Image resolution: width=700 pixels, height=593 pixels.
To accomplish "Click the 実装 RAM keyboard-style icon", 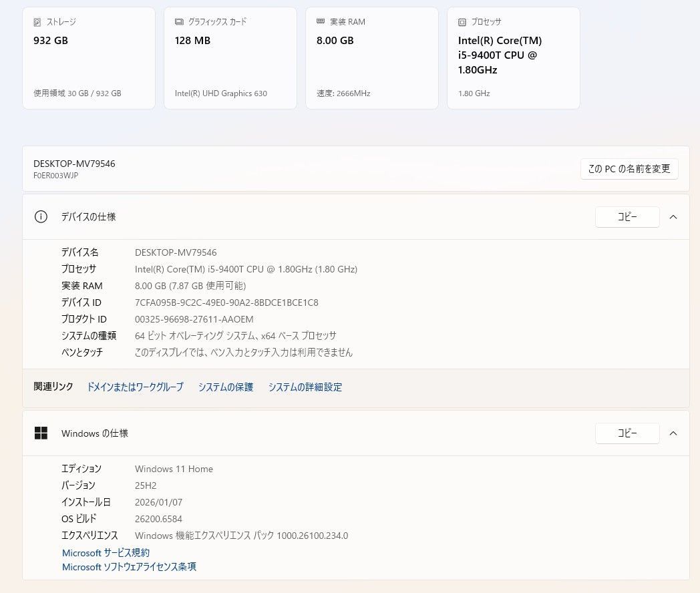I will pos(319,21).
